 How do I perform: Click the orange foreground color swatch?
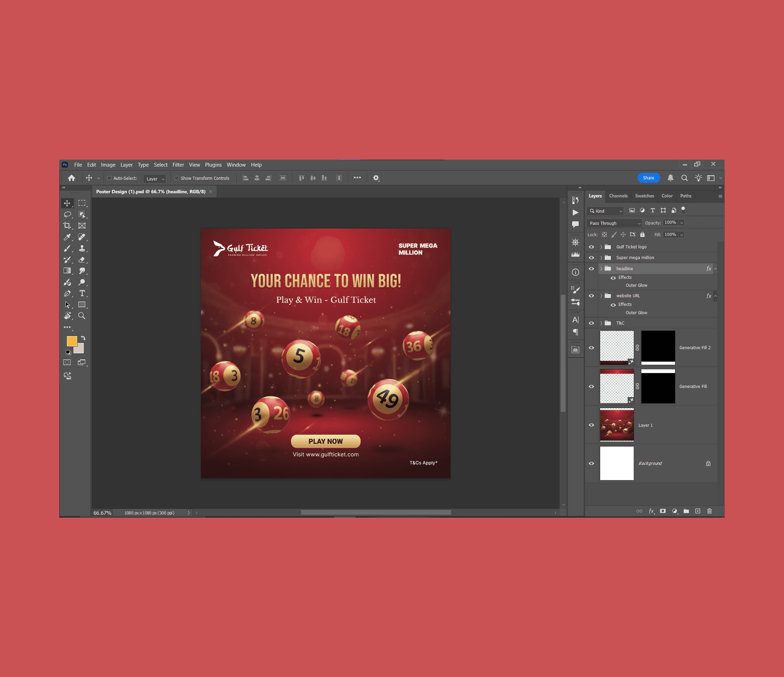pyautogui.click(x=71, y=341)
